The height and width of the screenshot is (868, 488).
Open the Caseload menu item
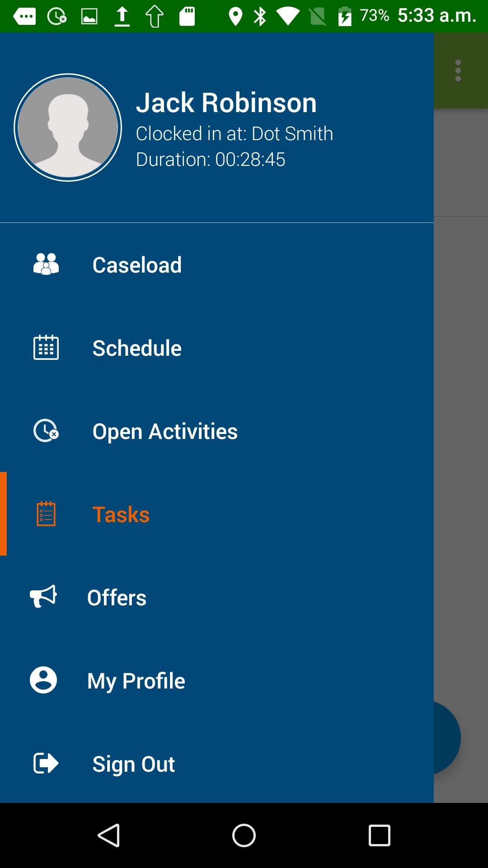pyautogui.click(x=137, y=265)
